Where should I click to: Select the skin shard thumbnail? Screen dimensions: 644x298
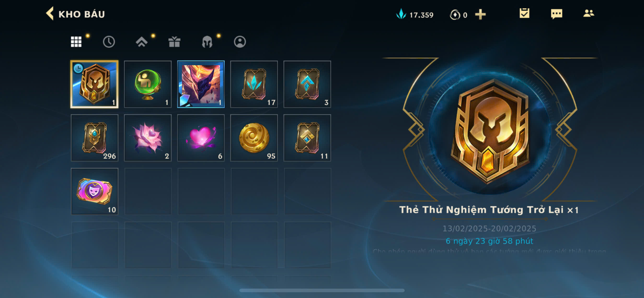point(201,84)
